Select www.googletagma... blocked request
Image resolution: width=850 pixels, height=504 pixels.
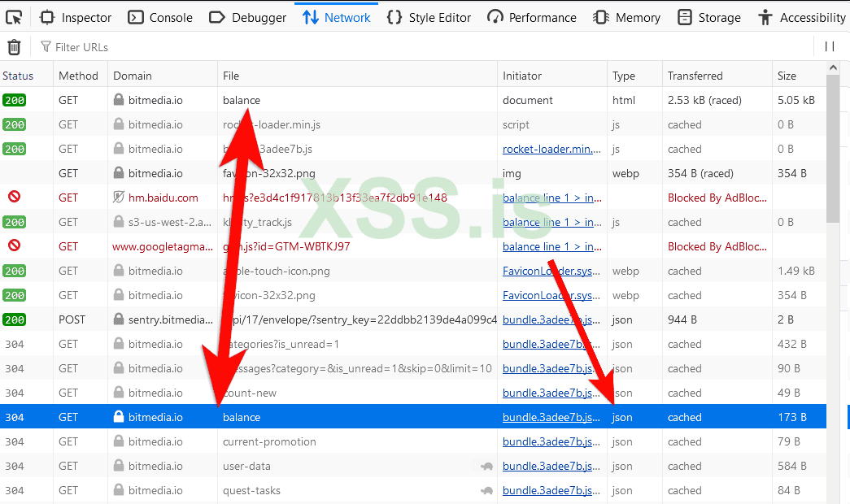point(413,246)
